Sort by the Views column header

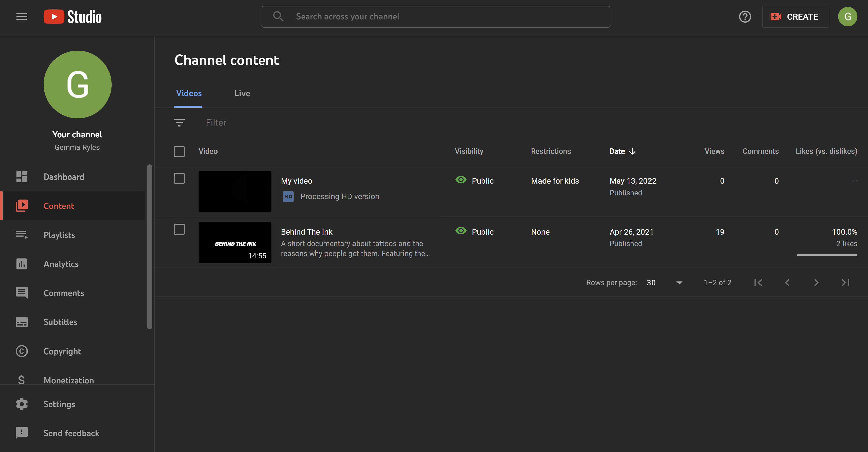click(x=714, y=152)
